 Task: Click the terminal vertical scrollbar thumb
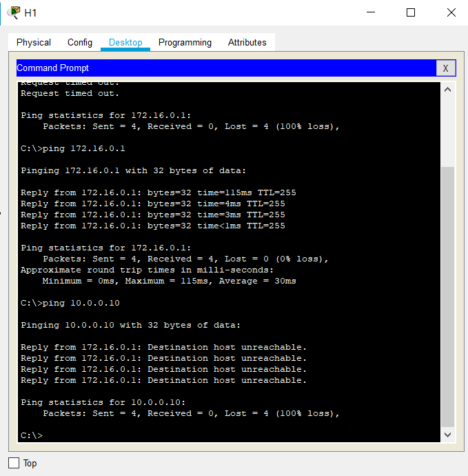click(447, 297)
